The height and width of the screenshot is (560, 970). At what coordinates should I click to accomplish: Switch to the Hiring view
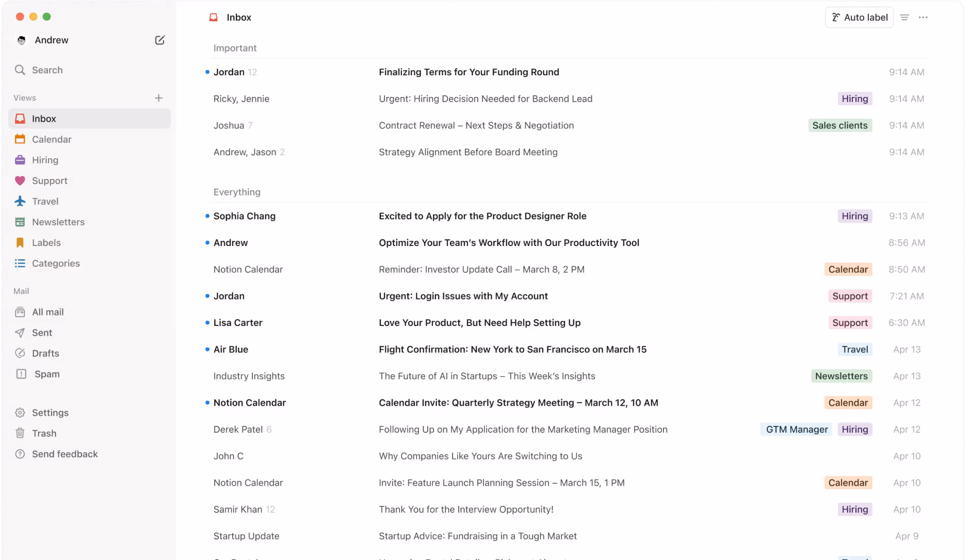click(45, 160)
